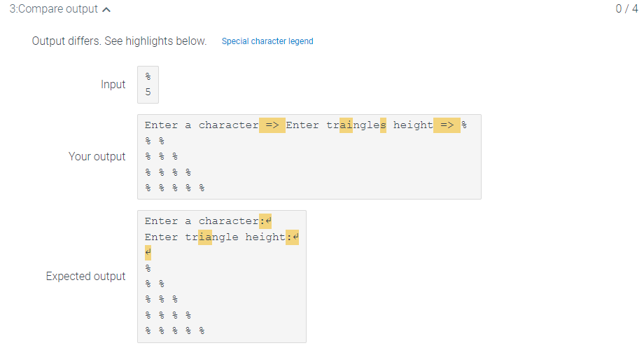This screenshot has height=355, width=644.
Task: Click the Input box showing % and 5
Action: tap(148, 85)
